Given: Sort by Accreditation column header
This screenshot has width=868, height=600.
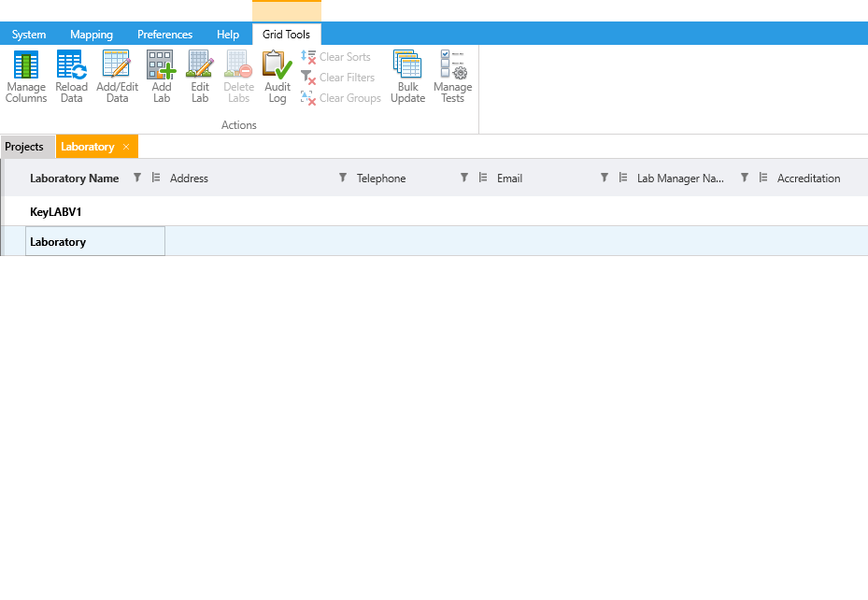Looking at the screenshot, I should click(808, 179).
